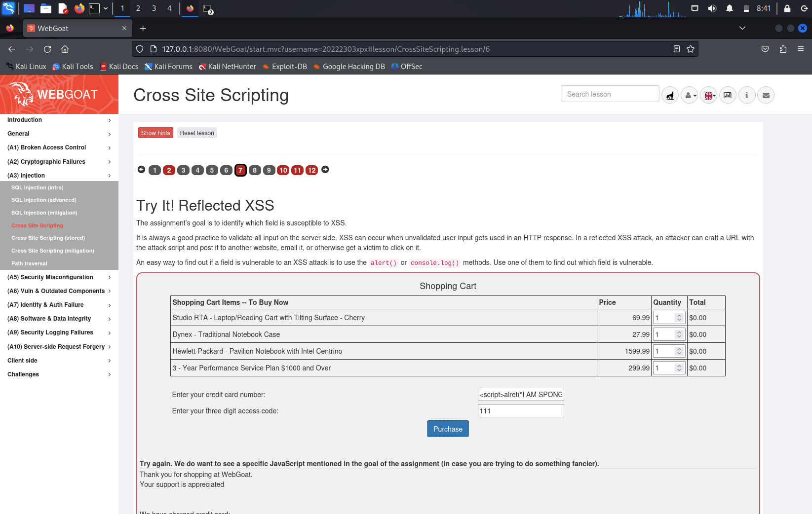
Task: Toggle reader view icon in address bar
Action: [x=677, y=49]
